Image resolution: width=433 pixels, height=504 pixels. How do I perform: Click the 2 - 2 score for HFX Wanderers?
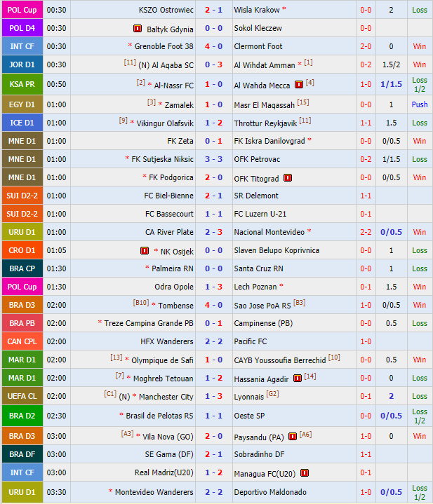pyautogui.click(x=213, y=341)
